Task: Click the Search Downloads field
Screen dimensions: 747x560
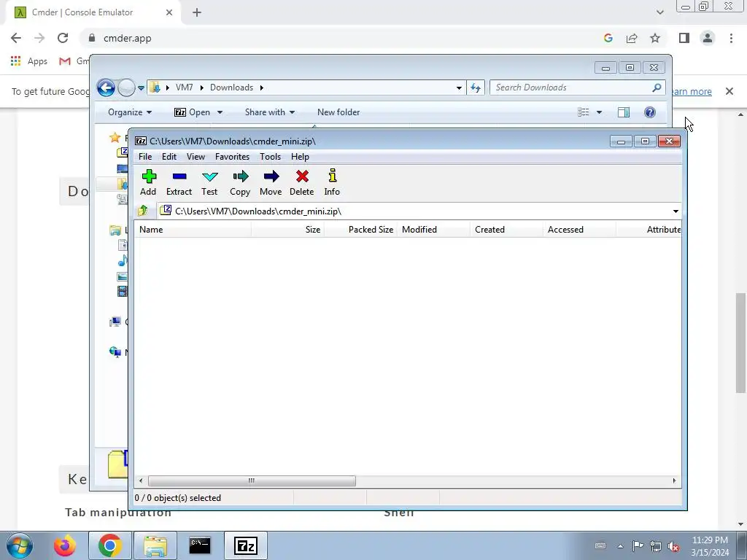Action: click(578, 87)
